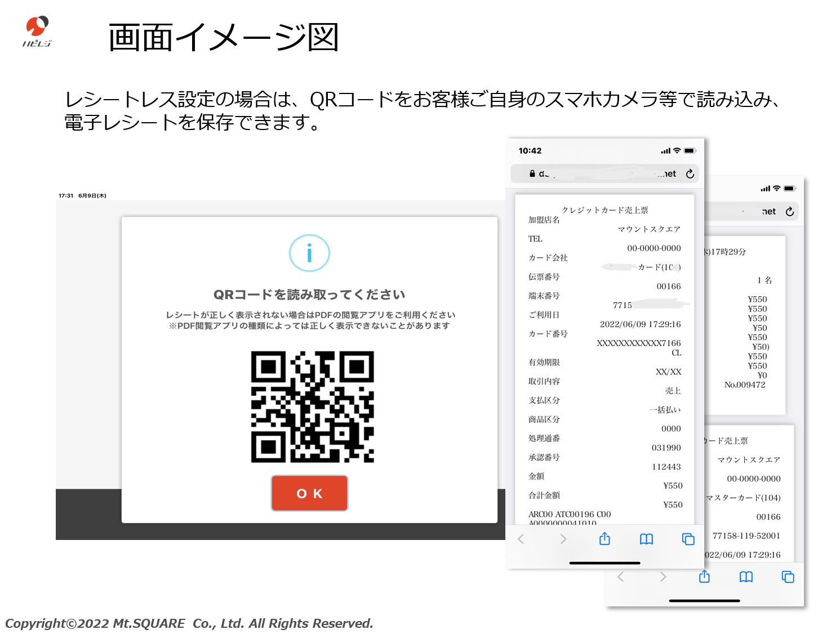Click the OK button in the QR dialog
This screenshot has width=840, height=634.
pyautogui.click(x=309, y=493)
